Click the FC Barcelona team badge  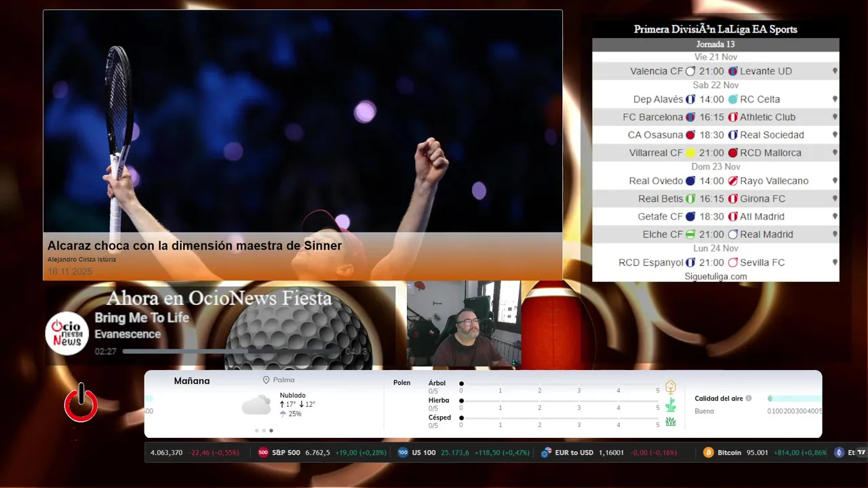pyautogui.click(x=690, y=117)
